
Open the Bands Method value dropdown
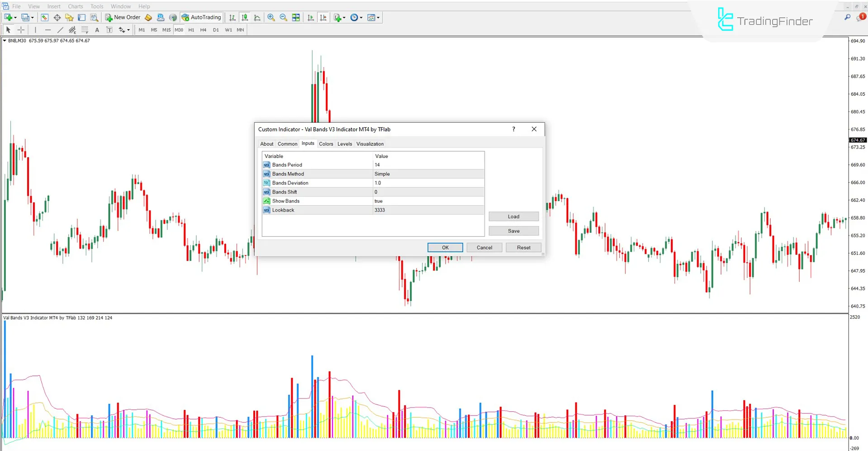[x=427, y=173]
